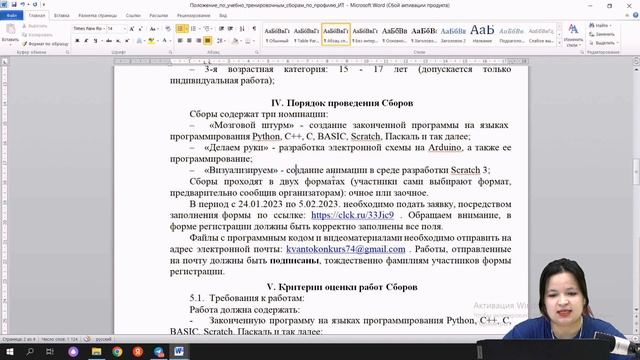Click the paragraph shading color button
The width and height of the screenshot is (640, 360).
tap(235, 41)
